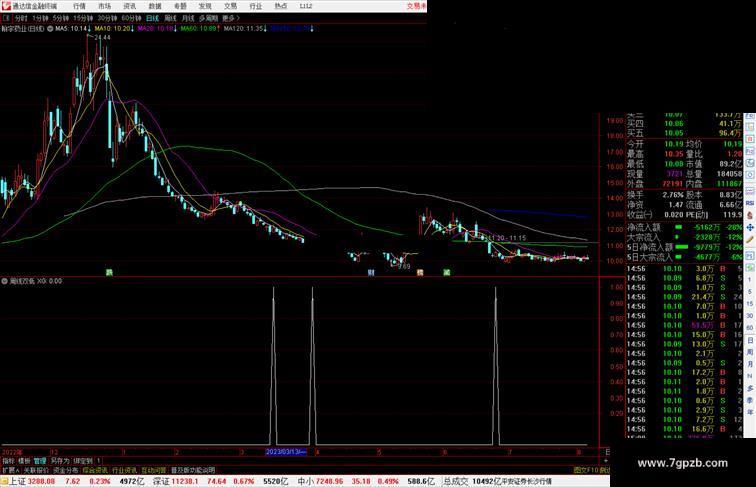This screenshot has width=756, height=487.
Task: Switch chart to 60分钟 period
Action: click(x=131, y=18)
